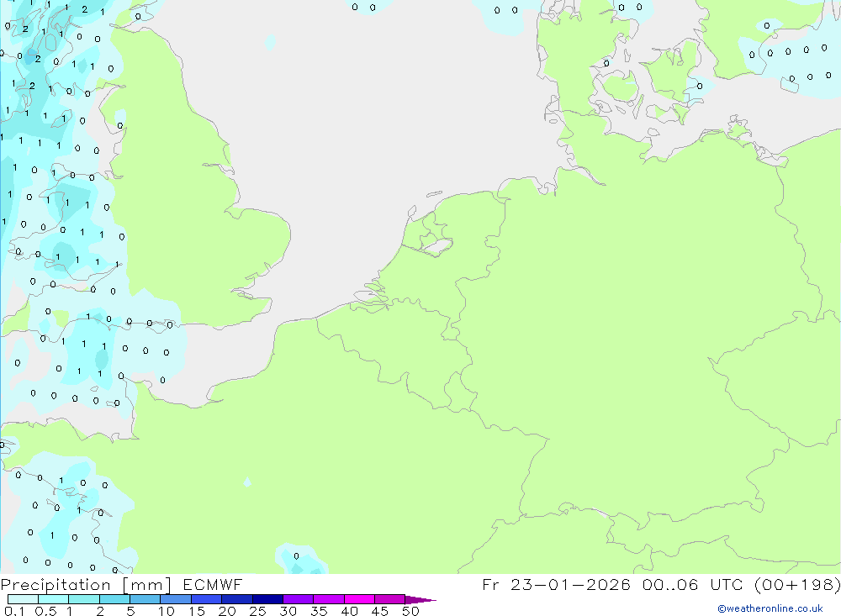Pick the 15–20 mm legend color swatch
The height and width of the screenshot is (616, 841).
pos(207,599)
